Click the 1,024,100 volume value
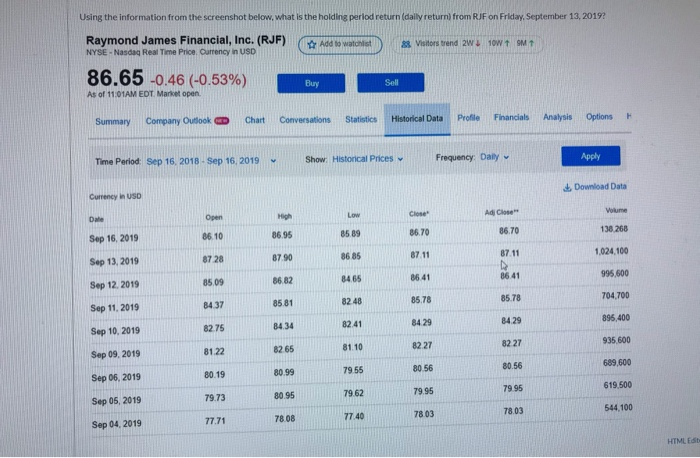Viewport: 700px width, 458px height. pyautogui.click(x=611, y=251)
